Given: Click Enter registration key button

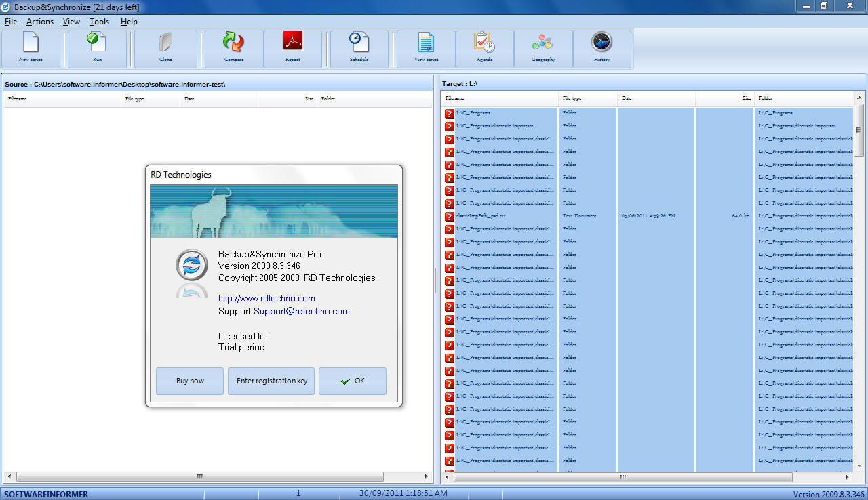Looking at the screenshot, I should [x=271, y=381].
